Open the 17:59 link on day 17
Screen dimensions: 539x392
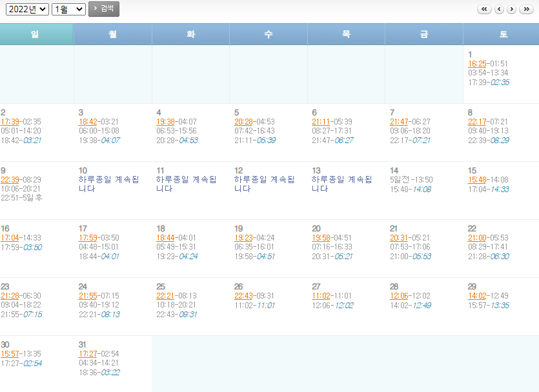tap(88, 238)
